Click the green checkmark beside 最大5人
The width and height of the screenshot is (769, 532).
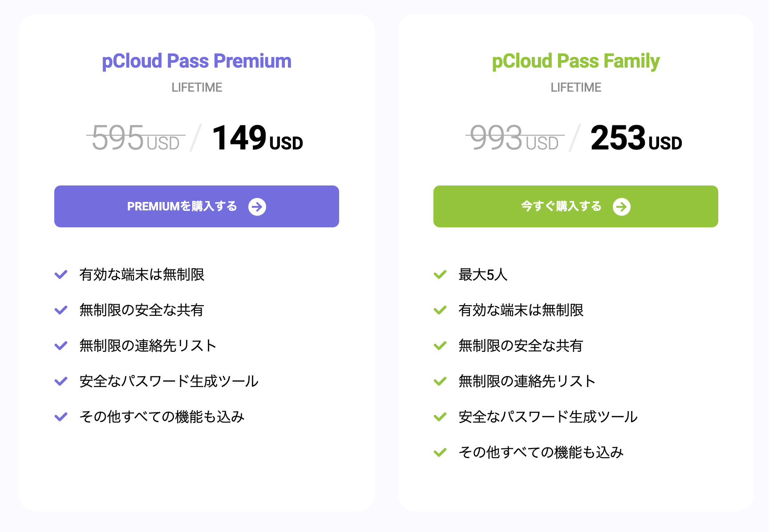[440, 274]
